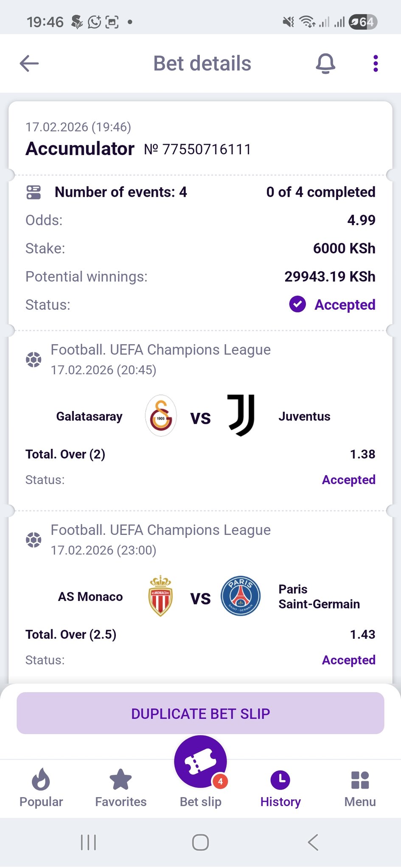Viewport: 401px width, 868px height.
Task: Open the three-dot options menu
Action: point(375,64)
